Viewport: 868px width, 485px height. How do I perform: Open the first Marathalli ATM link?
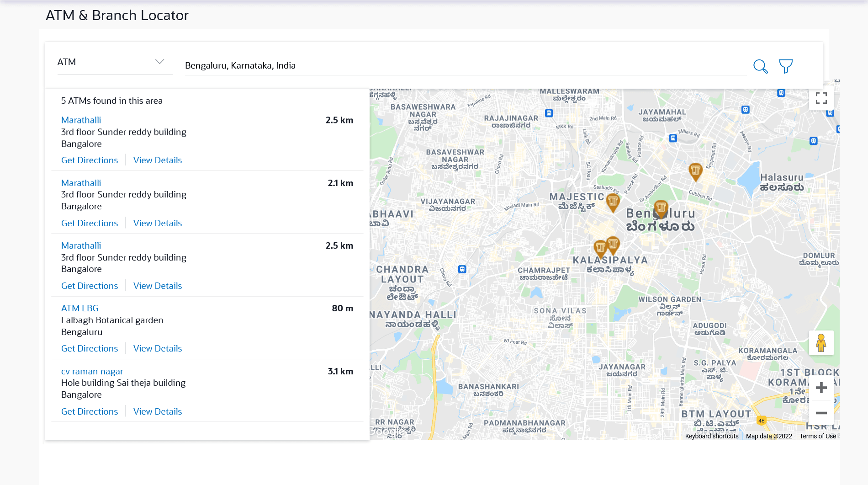81,120
